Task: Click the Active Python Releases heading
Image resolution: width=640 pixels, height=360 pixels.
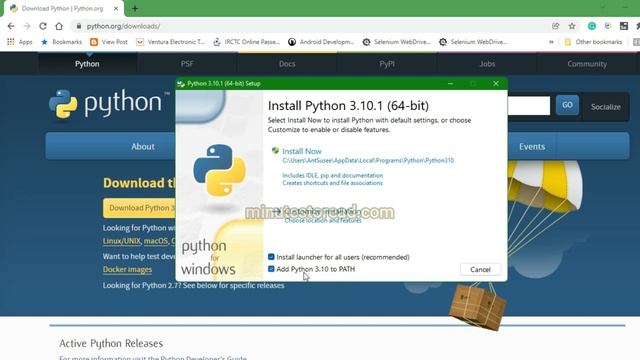Action: [111, 343]
